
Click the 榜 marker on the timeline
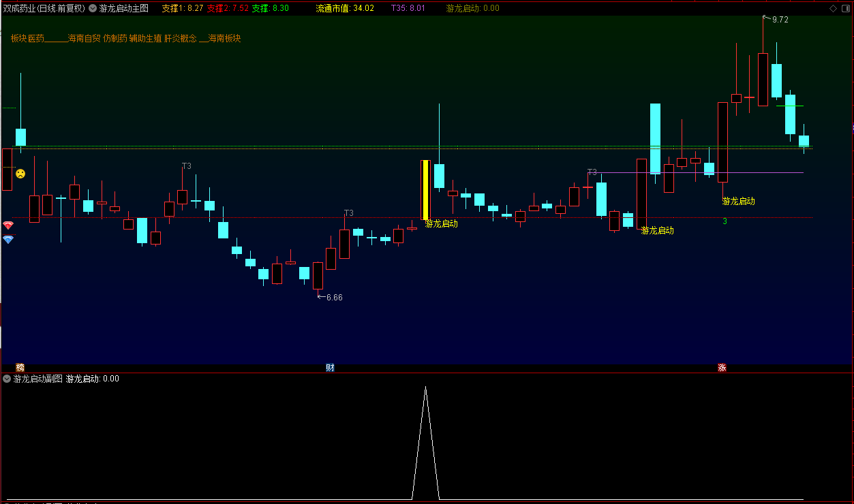click(x=20, y=368)
